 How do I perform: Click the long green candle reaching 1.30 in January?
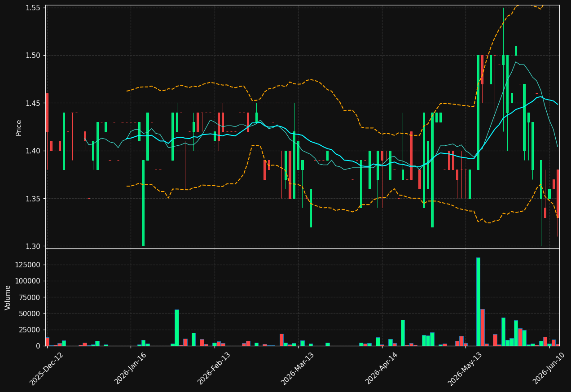143,203
